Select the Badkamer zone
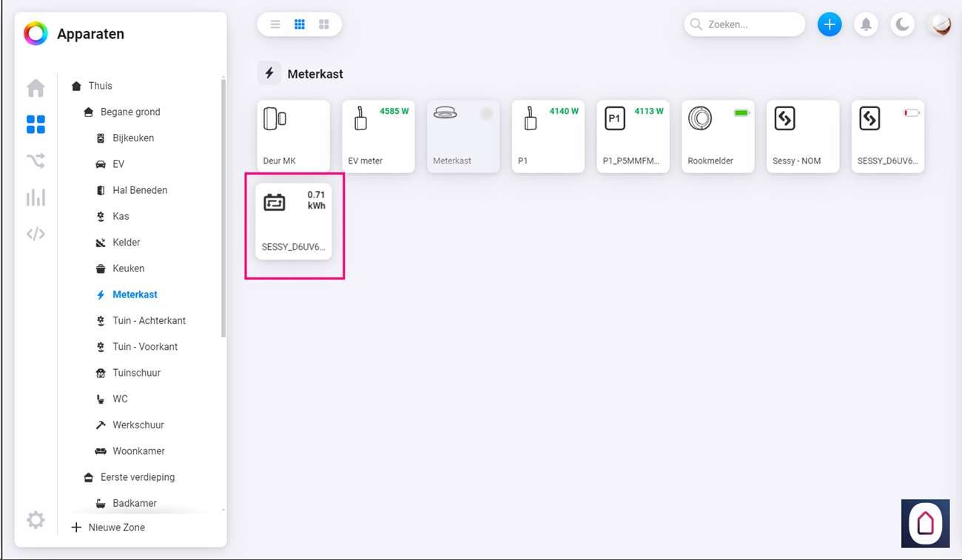 pyautogui.click(x=135, y=503)
